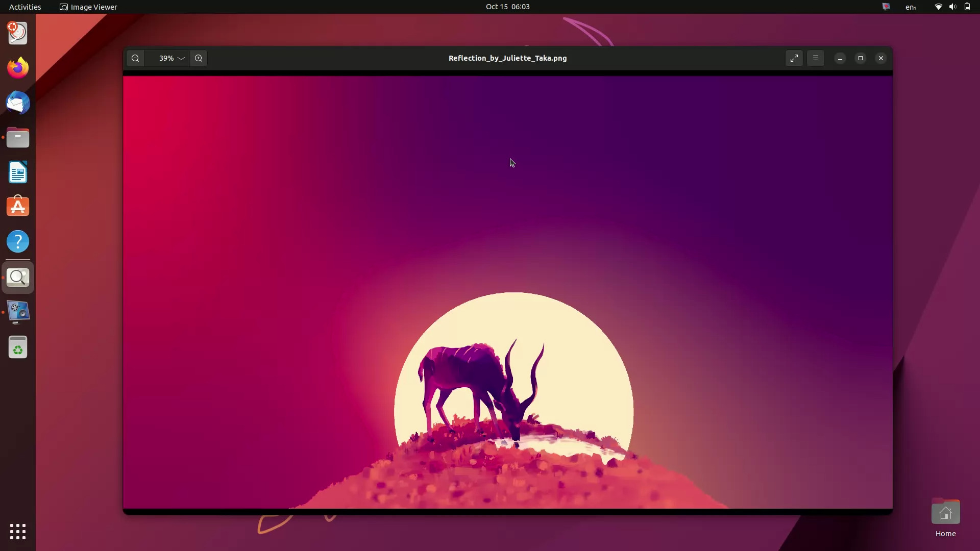Launch Firefox from the dock
The width and height of the screenshot is (980, 551).
[18, 67]
